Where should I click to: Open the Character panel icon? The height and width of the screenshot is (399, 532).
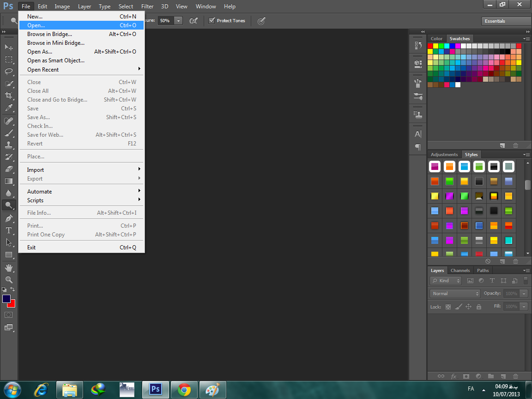(417, 134)
